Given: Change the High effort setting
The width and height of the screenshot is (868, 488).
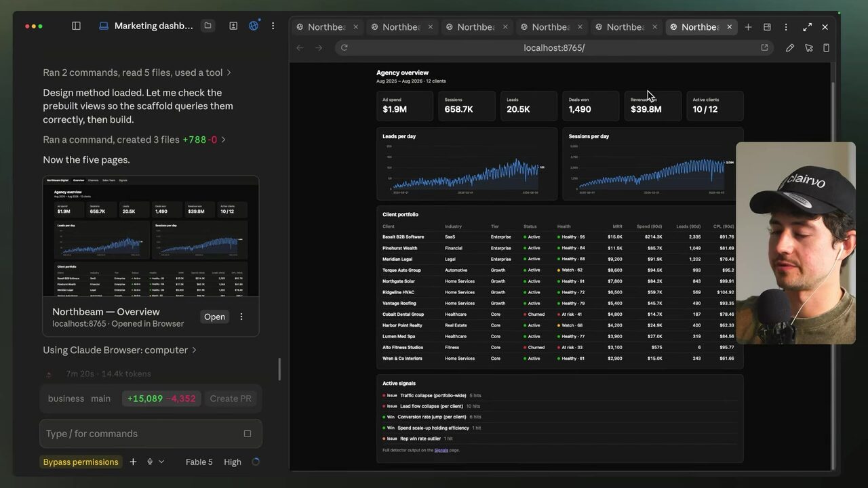Looking at the screenshot, I should click(x=233, y=462).
